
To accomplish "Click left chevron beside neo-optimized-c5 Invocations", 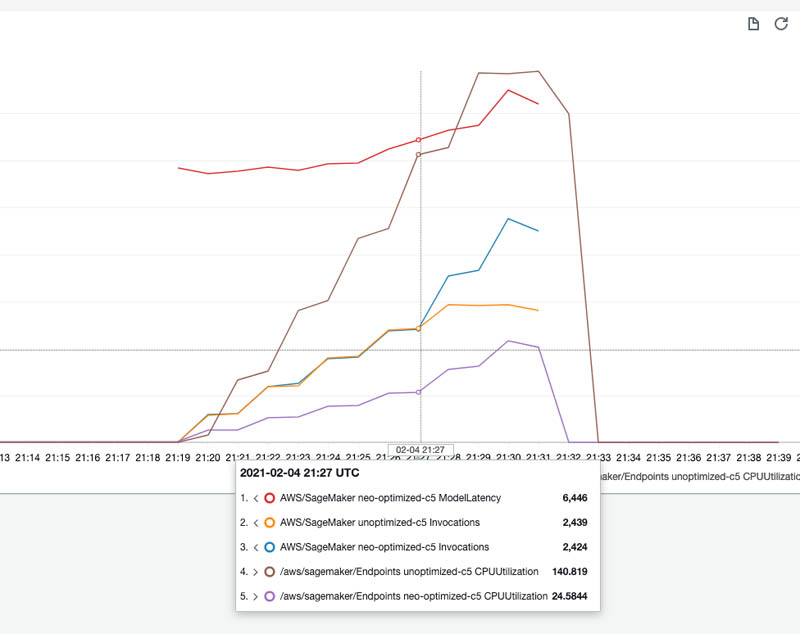I will coord(256,547).
